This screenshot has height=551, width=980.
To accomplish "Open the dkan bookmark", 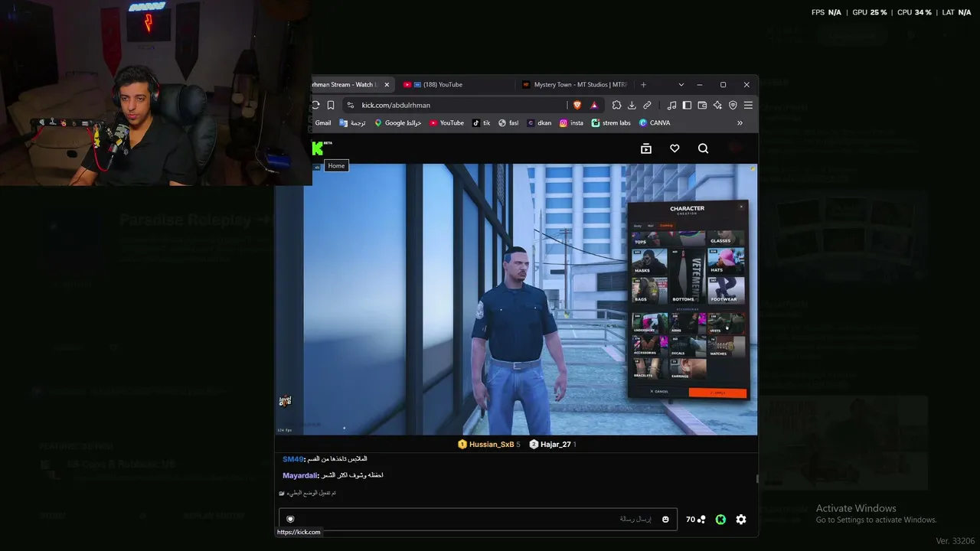I will (x=538, y=122).
